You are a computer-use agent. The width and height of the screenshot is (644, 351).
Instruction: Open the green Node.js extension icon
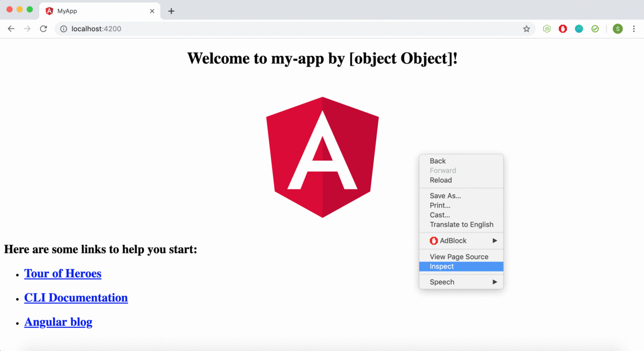(547, 29)
